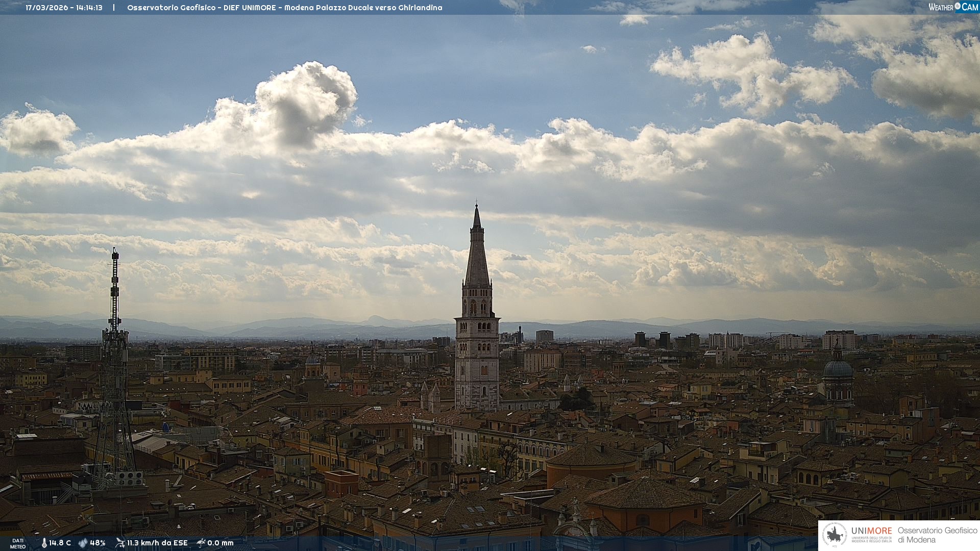Screen dimensions: 980x551
Task: Click the WeatherCam logo text
Action: [941, 7]
